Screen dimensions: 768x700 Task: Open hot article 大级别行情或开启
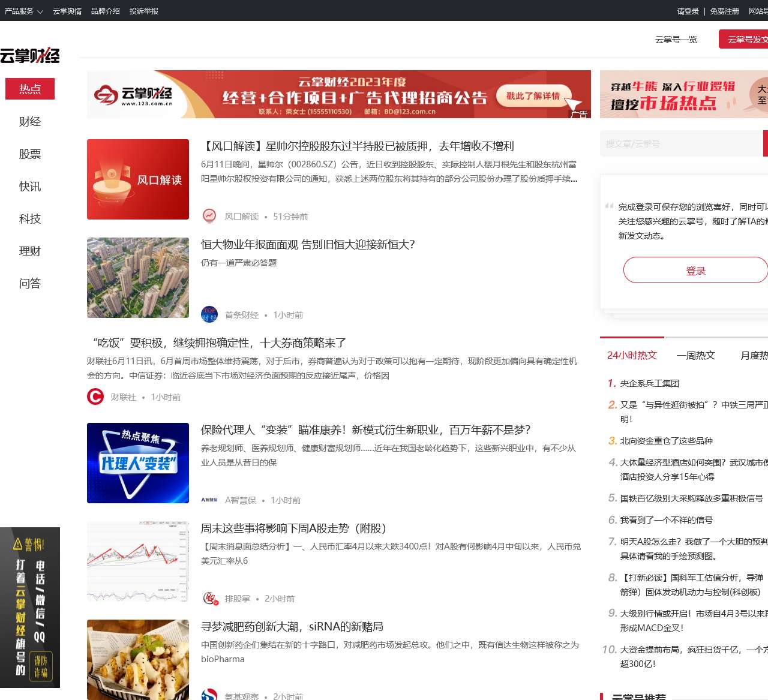[x=694, y=620]
